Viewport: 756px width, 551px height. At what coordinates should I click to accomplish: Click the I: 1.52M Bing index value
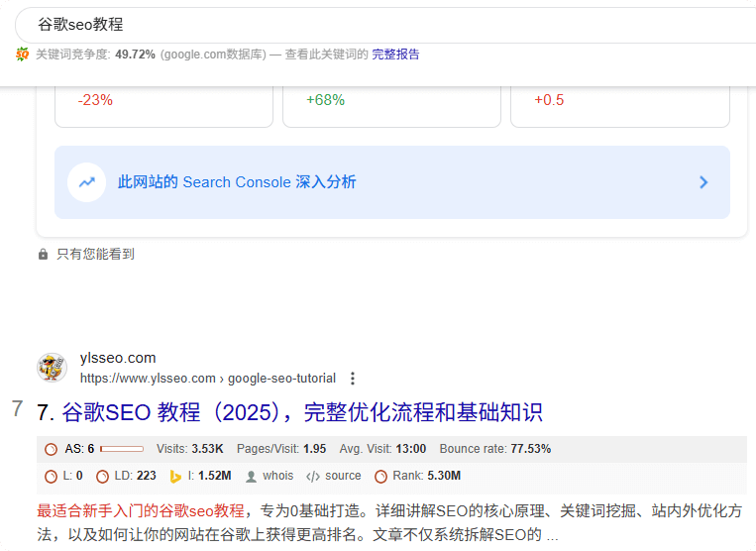point(210,476)
